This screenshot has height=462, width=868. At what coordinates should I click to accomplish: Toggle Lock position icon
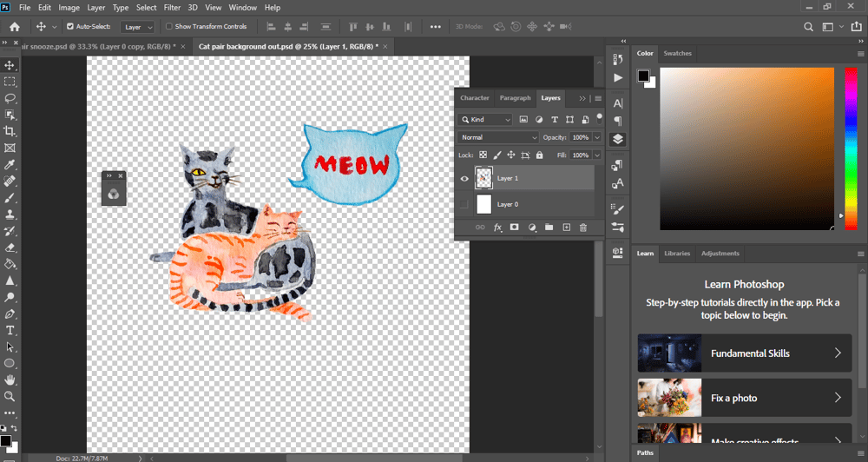click(511, 155)
